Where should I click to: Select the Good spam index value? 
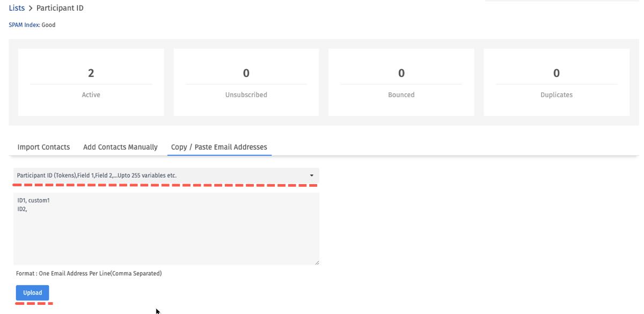[x=48, y=25]
